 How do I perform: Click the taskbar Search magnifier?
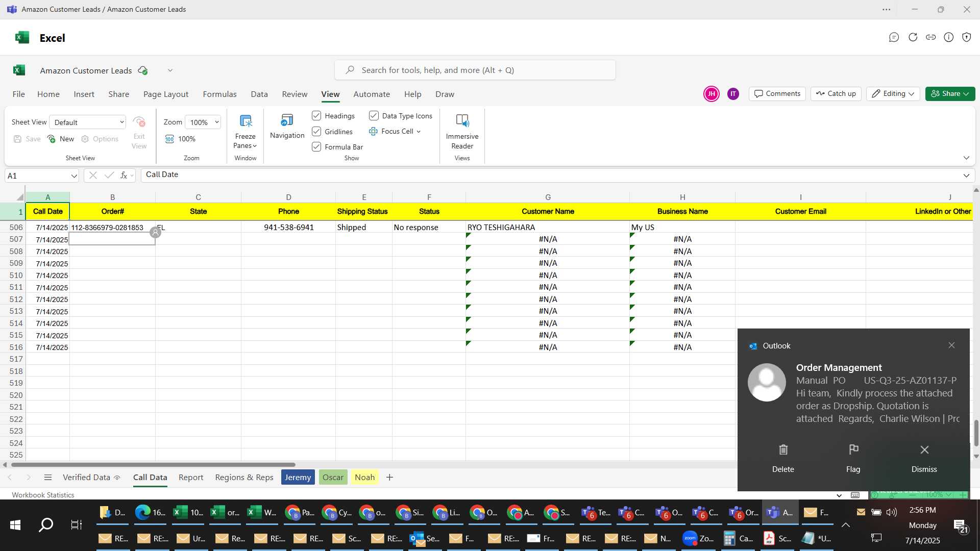tap(46, 524)
